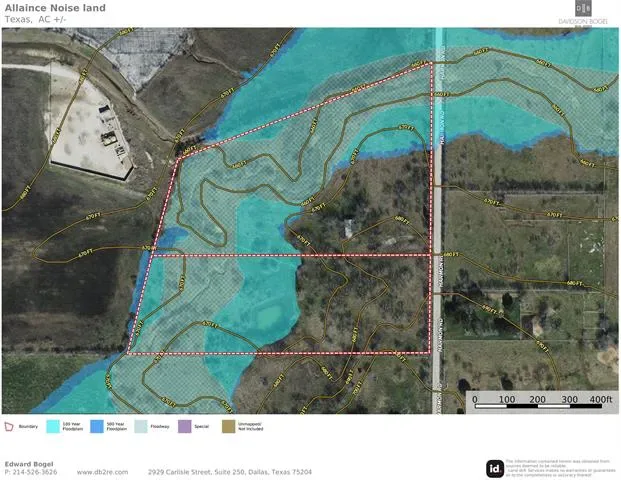This screenshot has height=480, width=621.
Task: Click the house in the upper parcel
Action: click(347, 229)
